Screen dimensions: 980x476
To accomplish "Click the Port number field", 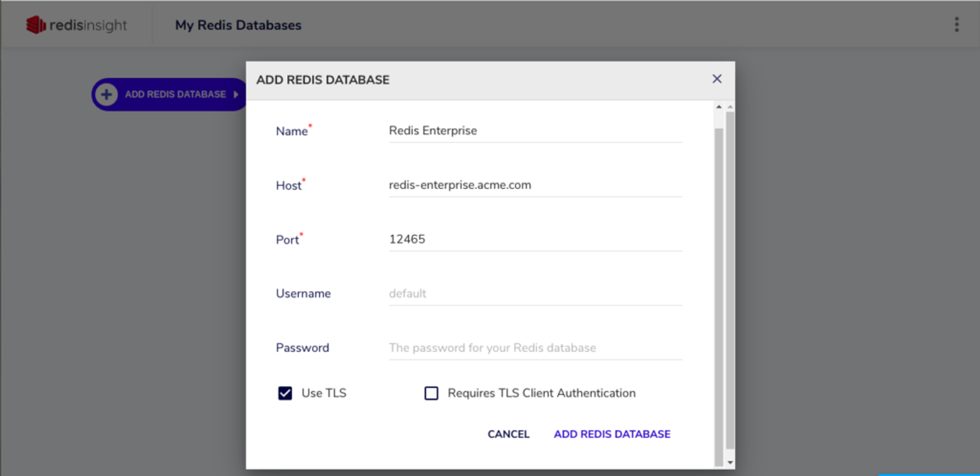I will (535, 239).
